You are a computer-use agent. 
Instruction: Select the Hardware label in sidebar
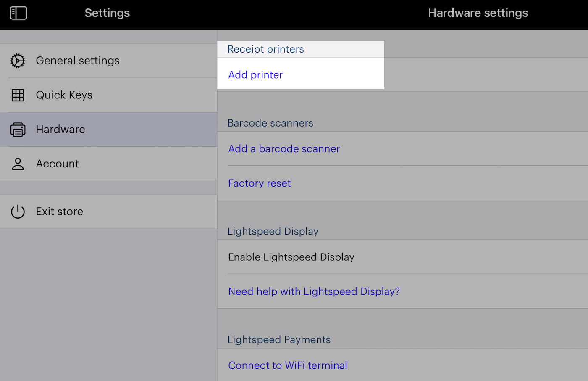60,130
